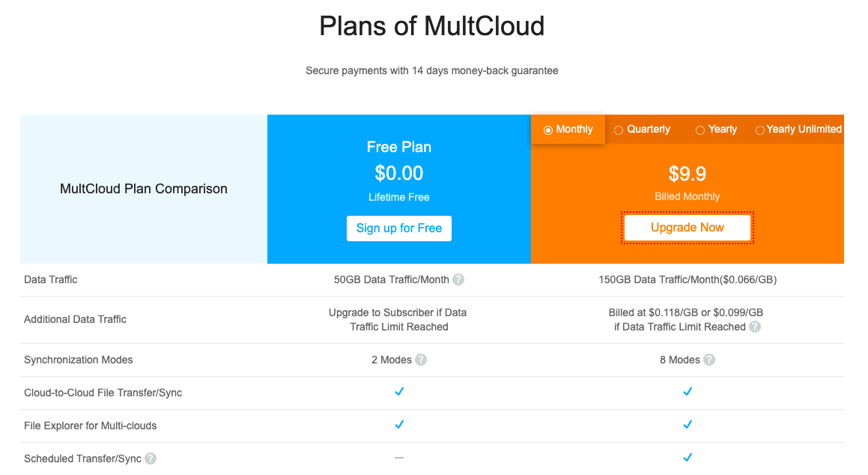Click paid plan checkmark for Scheduled Transfer/Sync
This screenshot has width=868, height=475.
688,458
